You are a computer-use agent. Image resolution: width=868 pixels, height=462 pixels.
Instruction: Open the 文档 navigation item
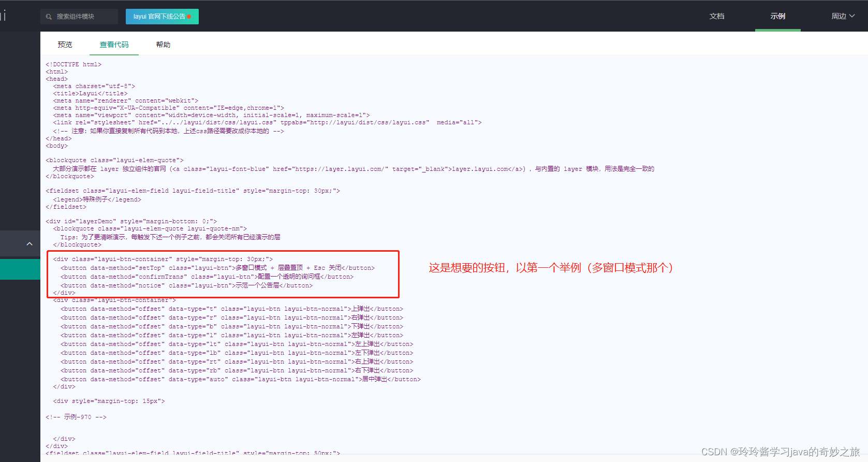tap(717, 16)
